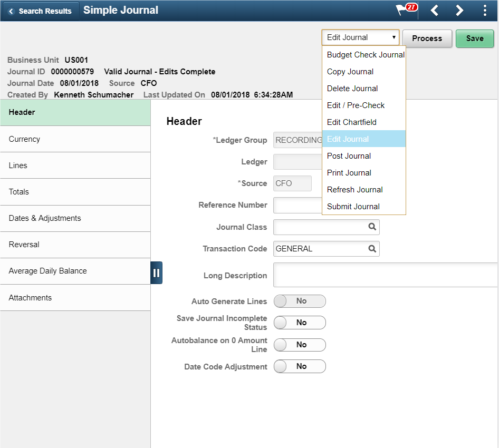The width and height of the screenshot is (499, 448).
Task: Open the Average Daily Balance tab
Action: click(75, 271)
